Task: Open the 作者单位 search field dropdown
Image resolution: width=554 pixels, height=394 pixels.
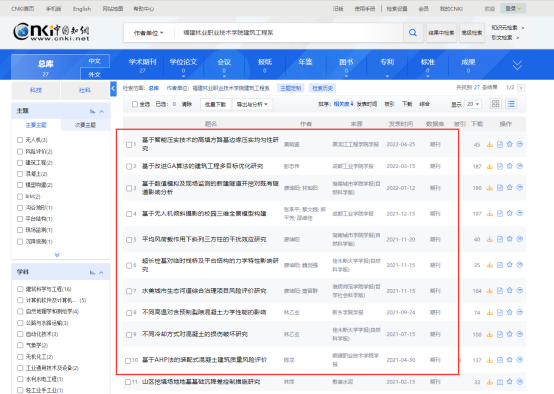Action: click(x=149, y=33)
